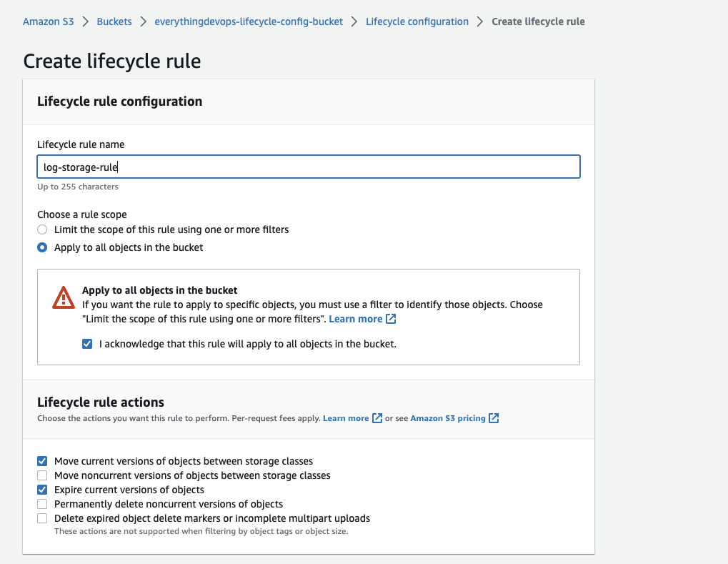
Task: Toggle 'Expire current versions of objects' checkbox
Action: point(42,490)
